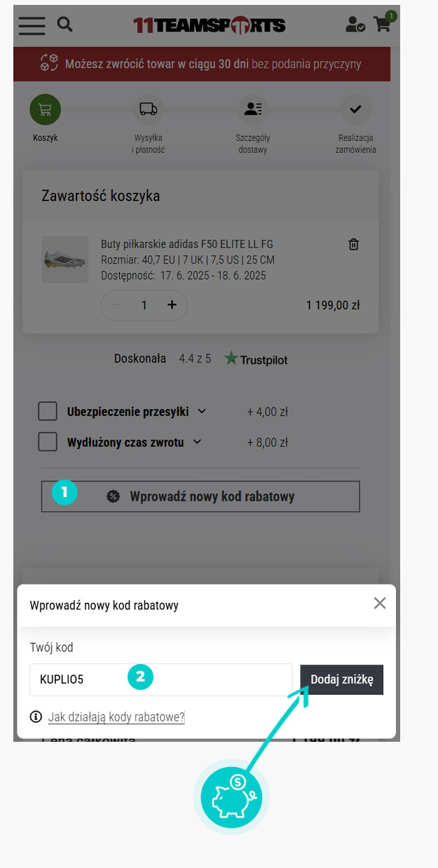438x868 pixels.
Task: Delete the adidas F50 item via trash icon
Action: click(354, 244)
